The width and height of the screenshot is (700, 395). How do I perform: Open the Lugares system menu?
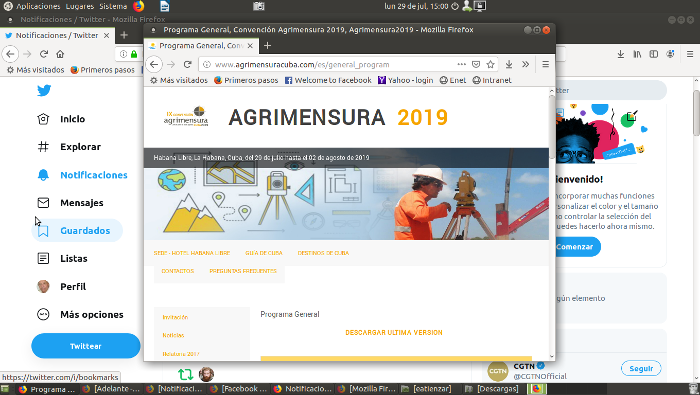click(80, 6)
